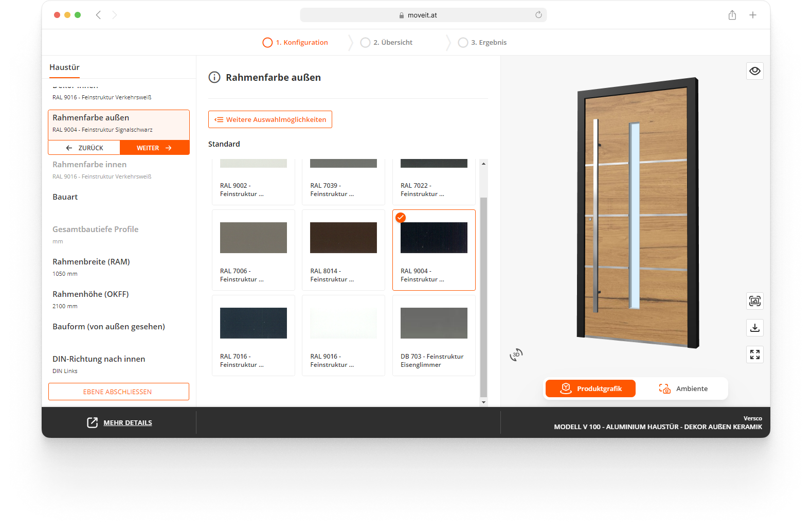The image size is (812, 531).
Task: Open Gesamtbautiefe Profile sidebar item
Action: tap(119, 235)
